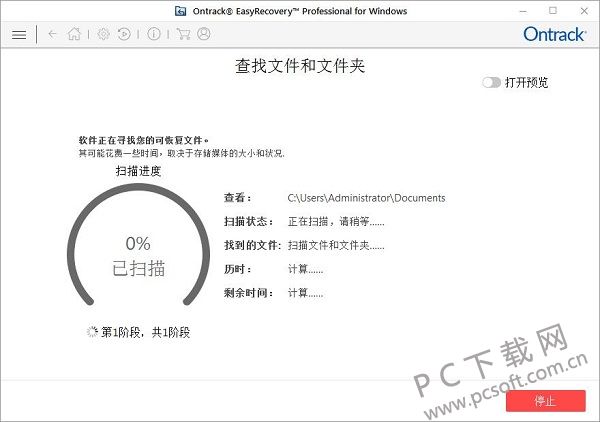Close the EasyRecovery window
Image resolution: width=600 pixels, height=422 pixels.
[584, 11]
